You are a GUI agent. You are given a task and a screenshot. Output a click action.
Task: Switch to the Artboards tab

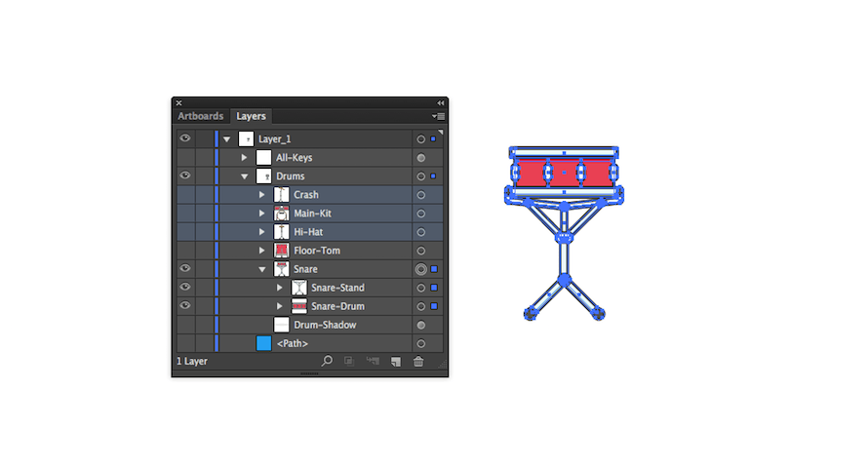pos(200,116)
